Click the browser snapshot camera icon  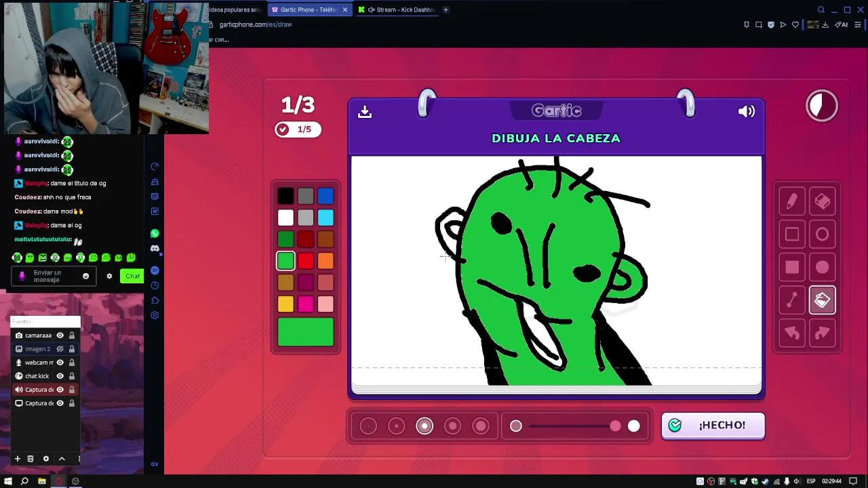(x=758, y=24)
